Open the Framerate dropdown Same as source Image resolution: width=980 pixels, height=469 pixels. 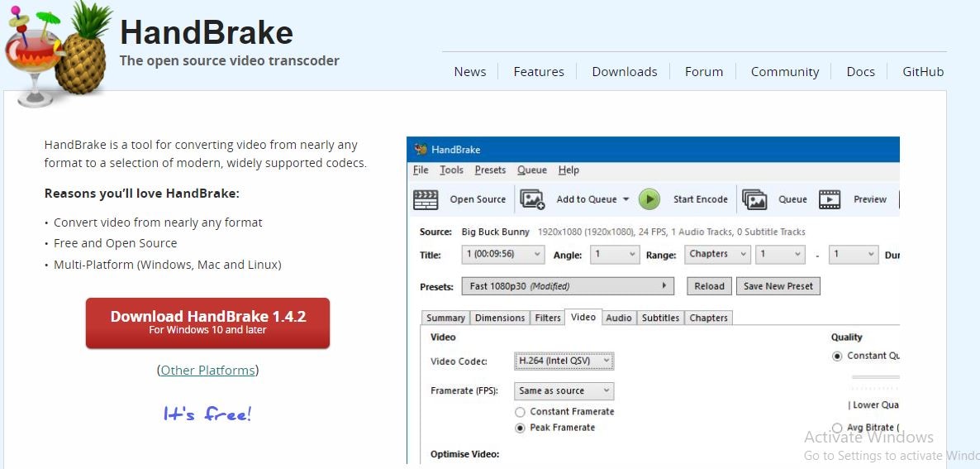tap(564, 390)
